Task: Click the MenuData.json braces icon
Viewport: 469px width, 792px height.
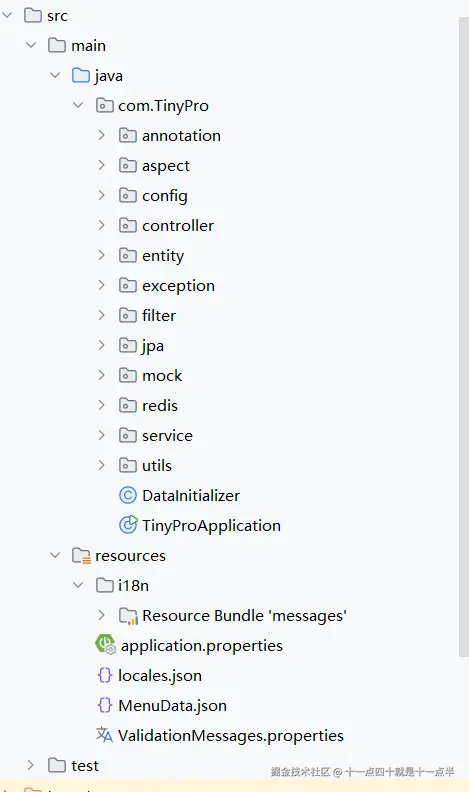Action: [x=105, y=705]
